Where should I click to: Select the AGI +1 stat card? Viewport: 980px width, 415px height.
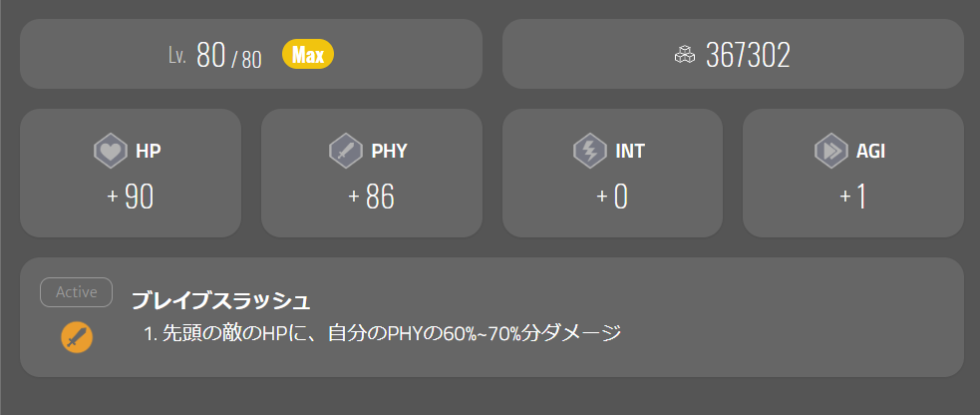click(853, 174)
